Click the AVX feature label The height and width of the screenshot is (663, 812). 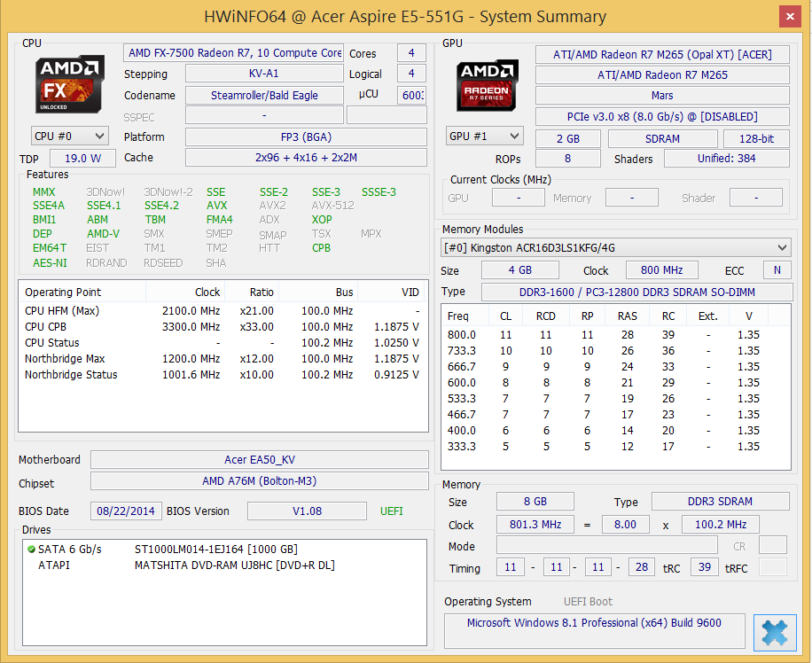(x=217, y=206)
